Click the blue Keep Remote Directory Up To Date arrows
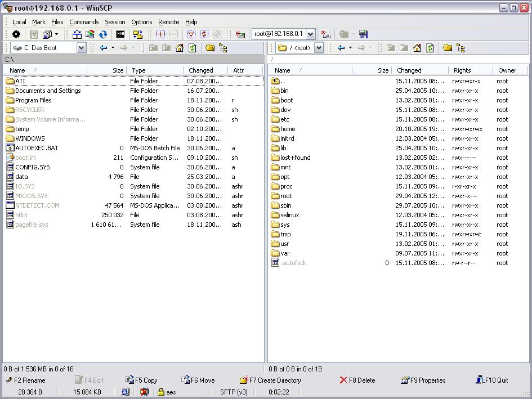This screenshot has width=532, height=399. pyautogui.click(x=103, y=34)
